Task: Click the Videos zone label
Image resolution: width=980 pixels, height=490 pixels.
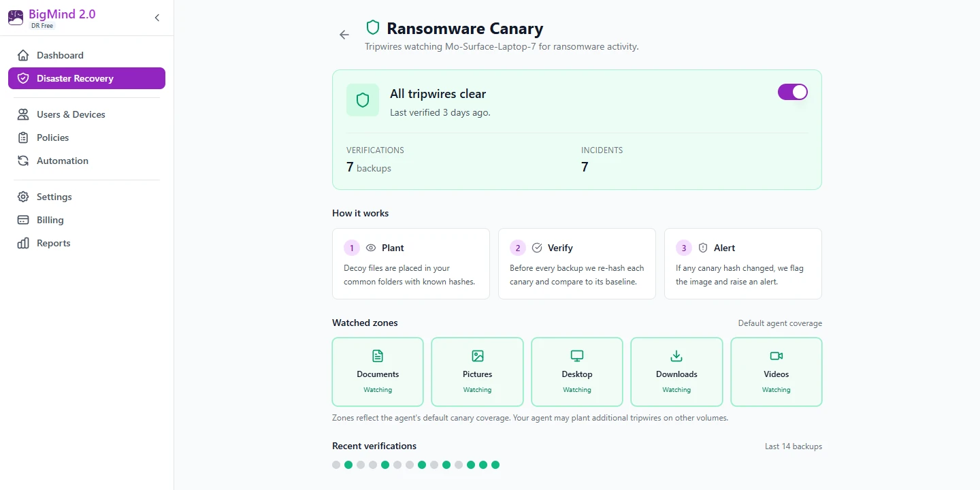Action: (x=777, y=374)
